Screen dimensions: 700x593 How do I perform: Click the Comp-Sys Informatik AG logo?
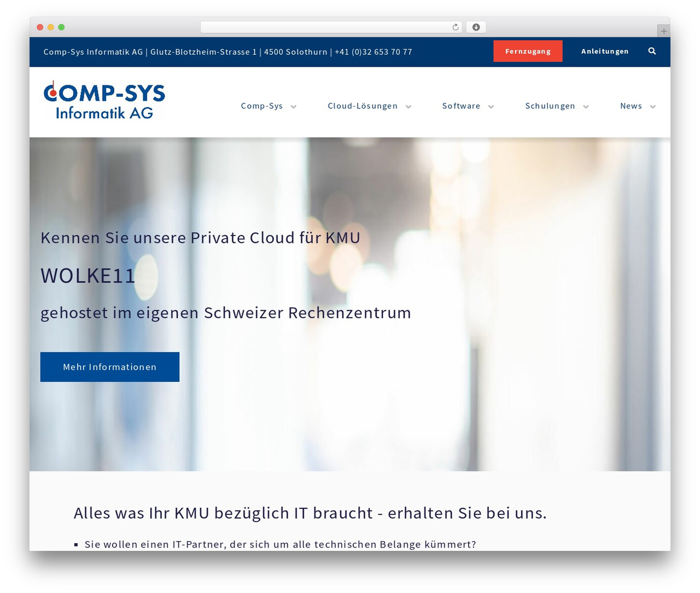tap(104, 101)
